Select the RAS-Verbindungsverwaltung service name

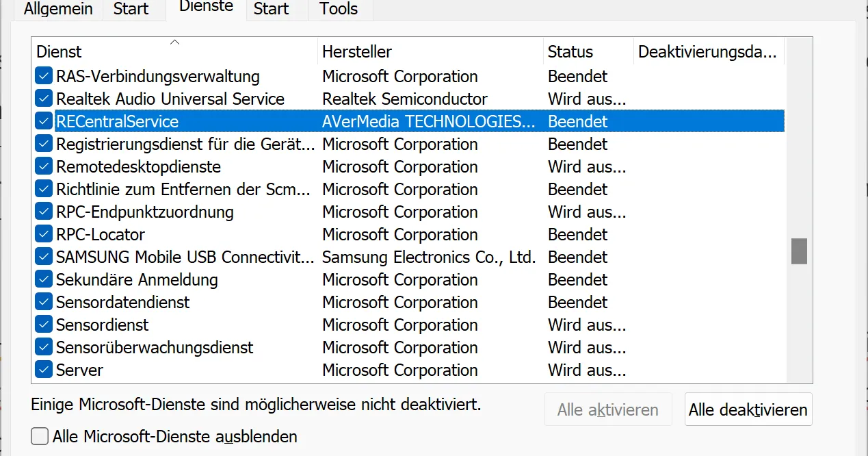click(x=158, y=76)
